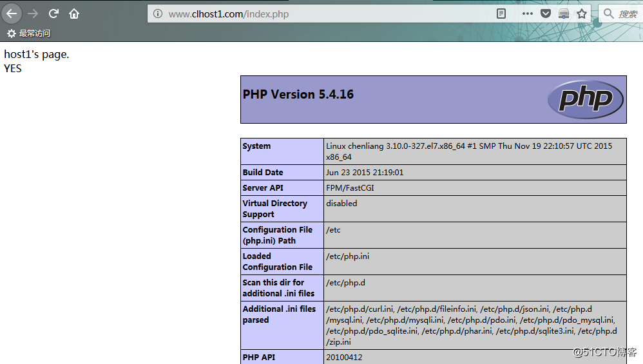The width and height of the screenshot is (643, 364).
Task: Click the 20100412 value
Action: point(344,357)
